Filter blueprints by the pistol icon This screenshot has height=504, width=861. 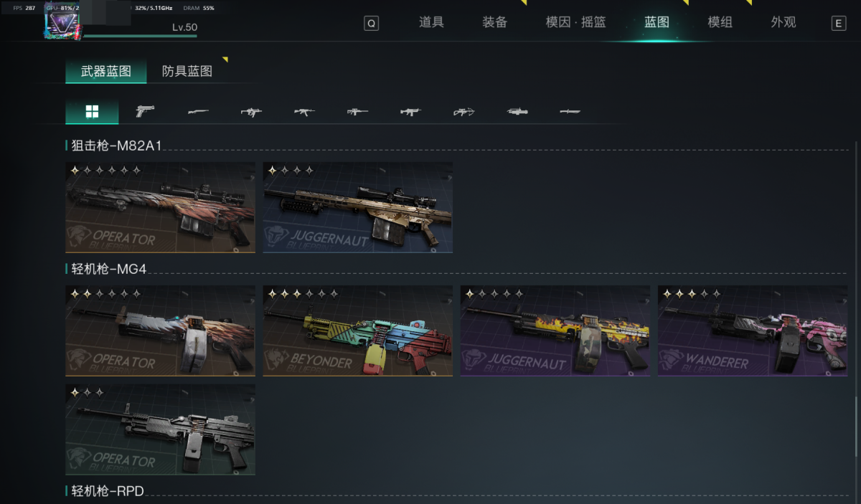click(145, 111)
